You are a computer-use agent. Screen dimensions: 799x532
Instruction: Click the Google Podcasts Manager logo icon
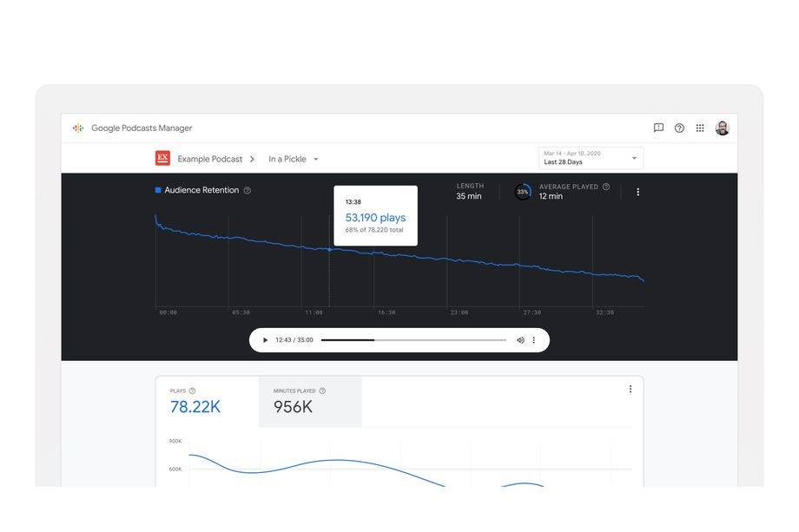pyautogui.click(x=78, y=128)
